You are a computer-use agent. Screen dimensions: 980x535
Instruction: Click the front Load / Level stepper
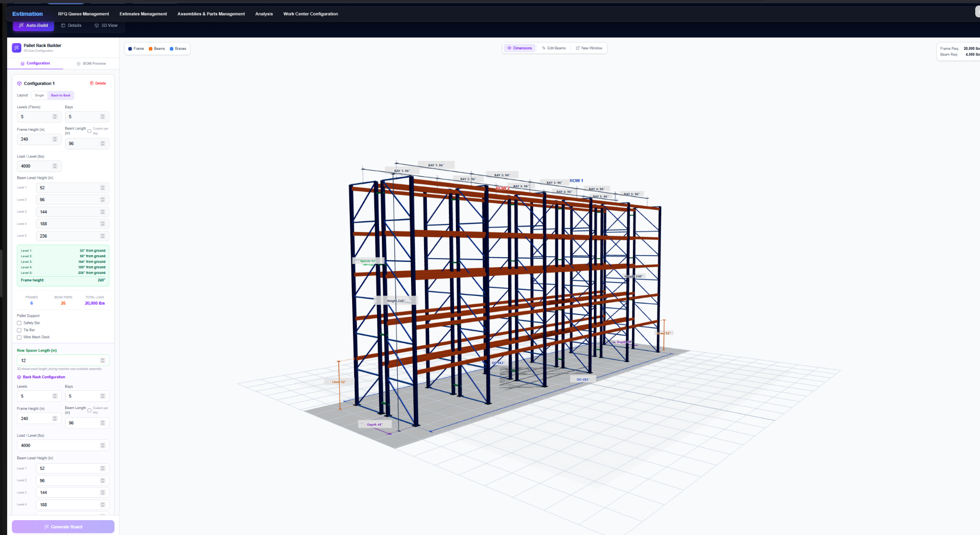55,166
